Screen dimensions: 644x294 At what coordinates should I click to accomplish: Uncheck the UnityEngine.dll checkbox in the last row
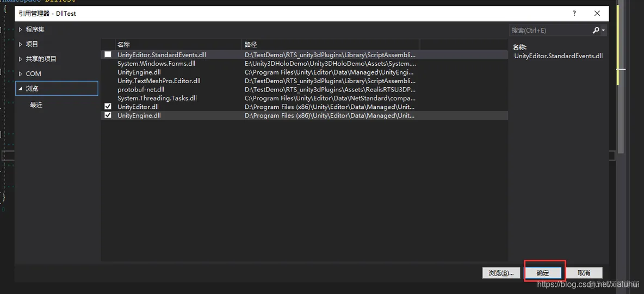pos(108,115)
